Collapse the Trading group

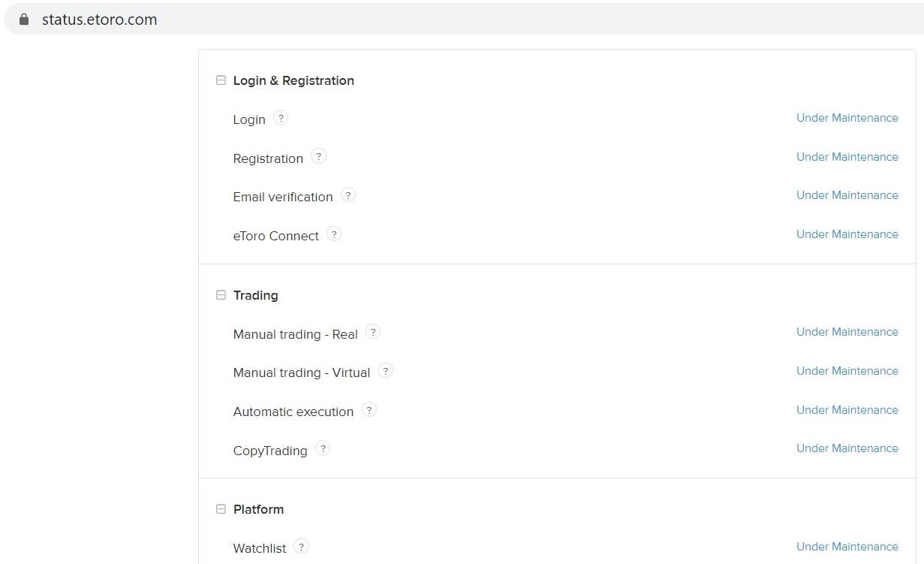pos(221,295)
